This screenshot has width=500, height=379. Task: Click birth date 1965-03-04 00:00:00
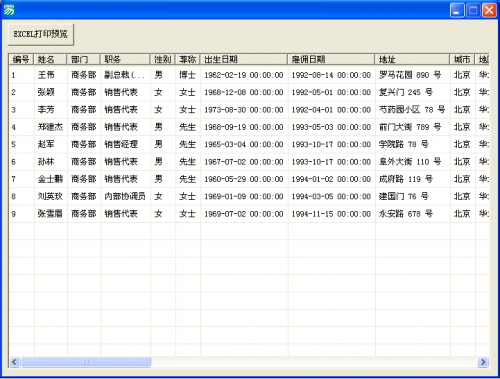244,144
